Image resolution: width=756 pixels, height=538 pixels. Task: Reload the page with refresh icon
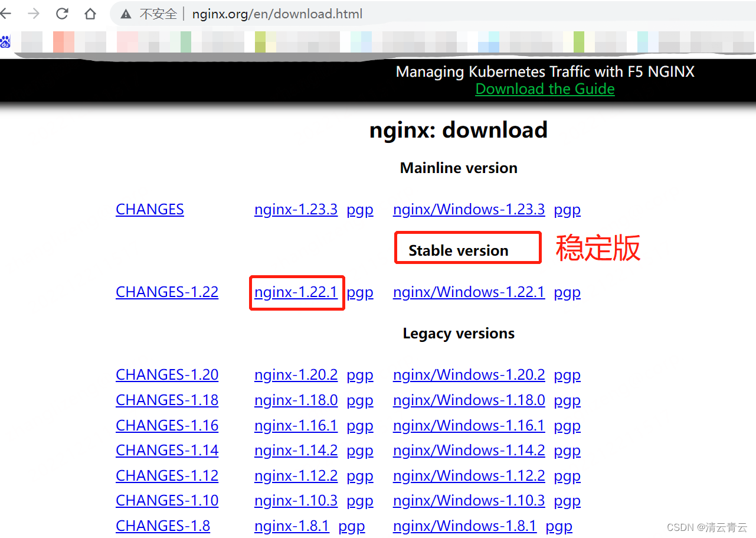coord(61,14)
